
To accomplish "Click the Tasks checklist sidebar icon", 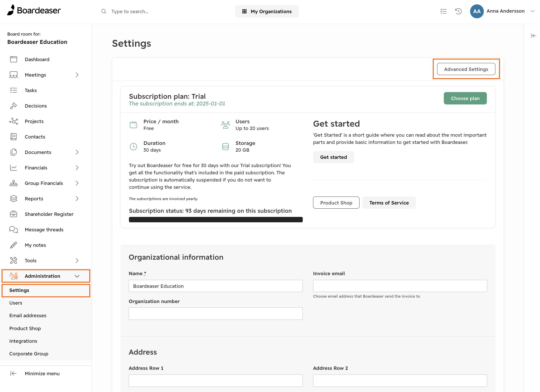I will (13, 90).
